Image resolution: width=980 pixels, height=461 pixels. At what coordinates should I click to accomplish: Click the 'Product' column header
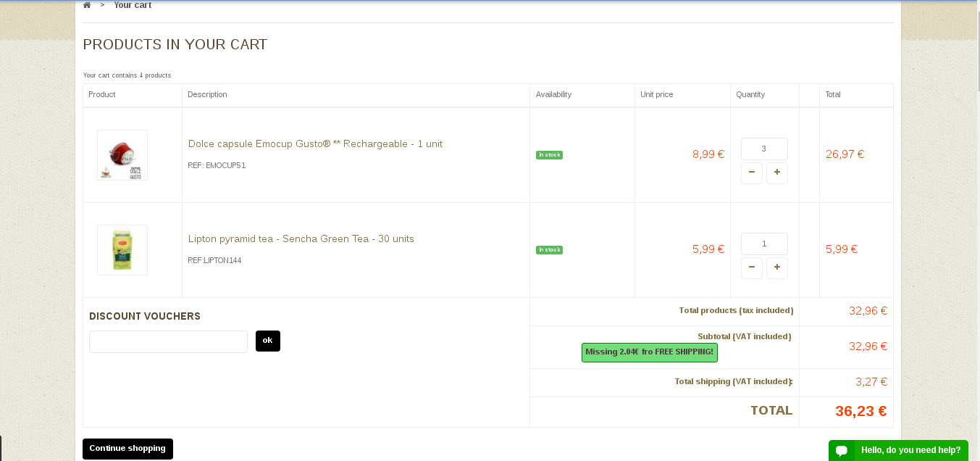point(102,95)
